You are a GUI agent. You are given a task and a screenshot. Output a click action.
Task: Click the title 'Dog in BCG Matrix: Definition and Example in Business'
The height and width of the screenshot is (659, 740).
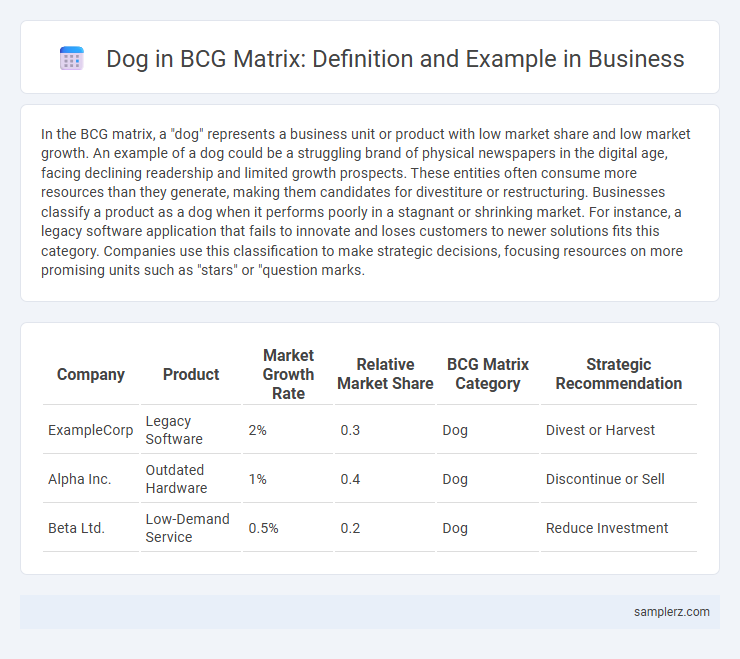coord(395,59)
